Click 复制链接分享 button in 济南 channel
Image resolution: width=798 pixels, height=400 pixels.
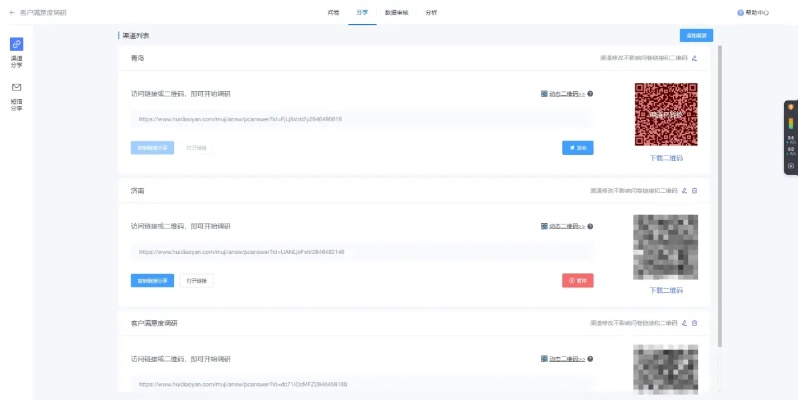152,280
